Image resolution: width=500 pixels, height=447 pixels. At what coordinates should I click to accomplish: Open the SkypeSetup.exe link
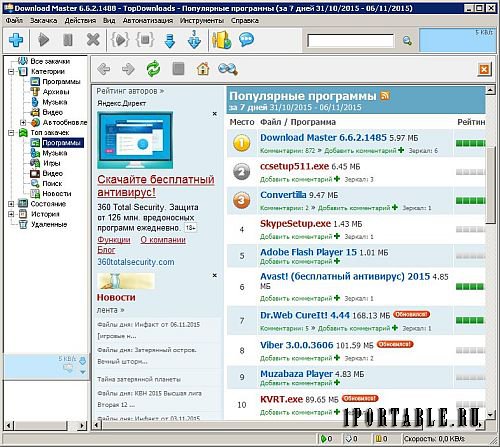click(295, 223)
